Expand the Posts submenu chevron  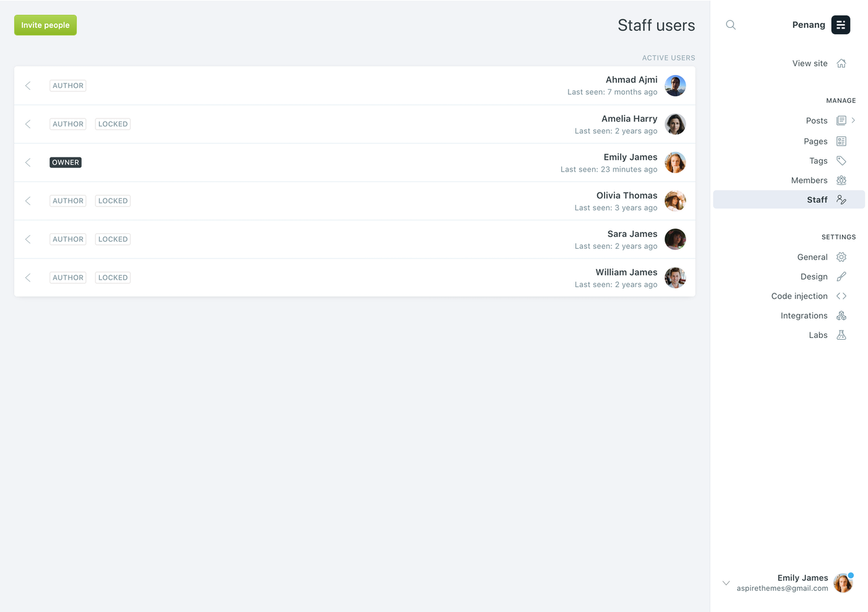854,120
